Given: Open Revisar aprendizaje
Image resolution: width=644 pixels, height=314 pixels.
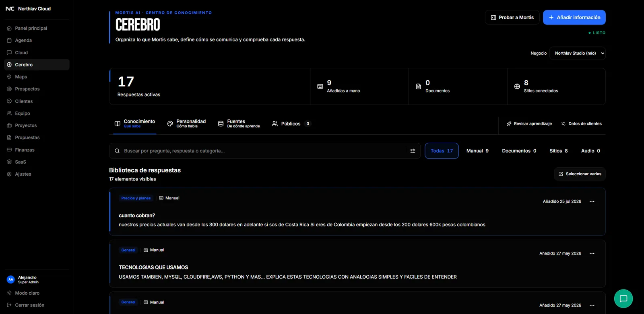Looking at the screenshot, I should (529, 123).
